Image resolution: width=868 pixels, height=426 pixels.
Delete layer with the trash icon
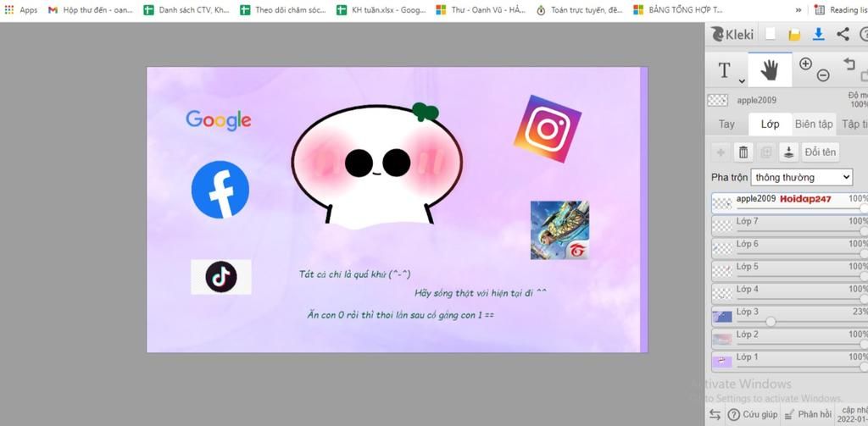743,152
